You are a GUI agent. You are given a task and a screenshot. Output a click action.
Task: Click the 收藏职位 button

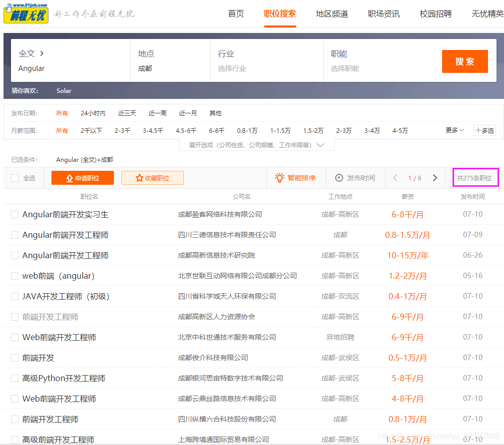coord(152,178)
